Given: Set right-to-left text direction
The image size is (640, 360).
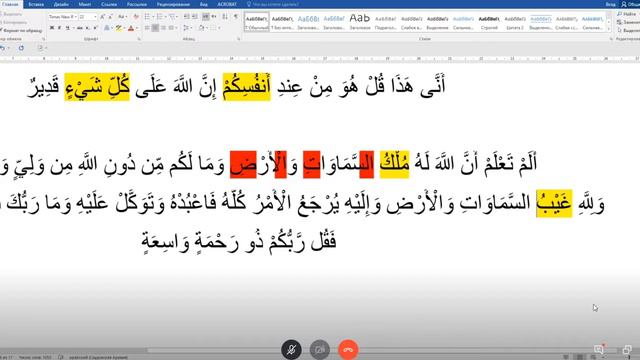Looking at the screenshot, I should pyautogui.click(x=214, y=17).
